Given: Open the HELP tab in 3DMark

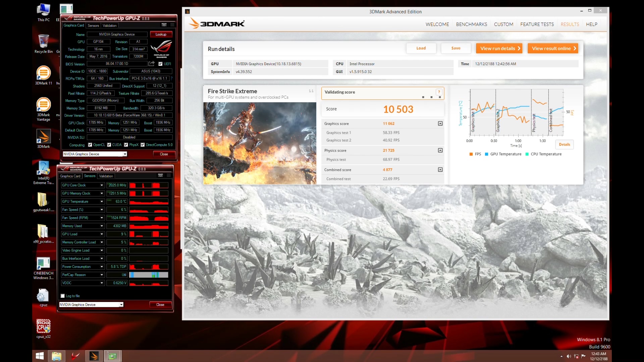Looking at the screenshot, I should click(591, 24).
